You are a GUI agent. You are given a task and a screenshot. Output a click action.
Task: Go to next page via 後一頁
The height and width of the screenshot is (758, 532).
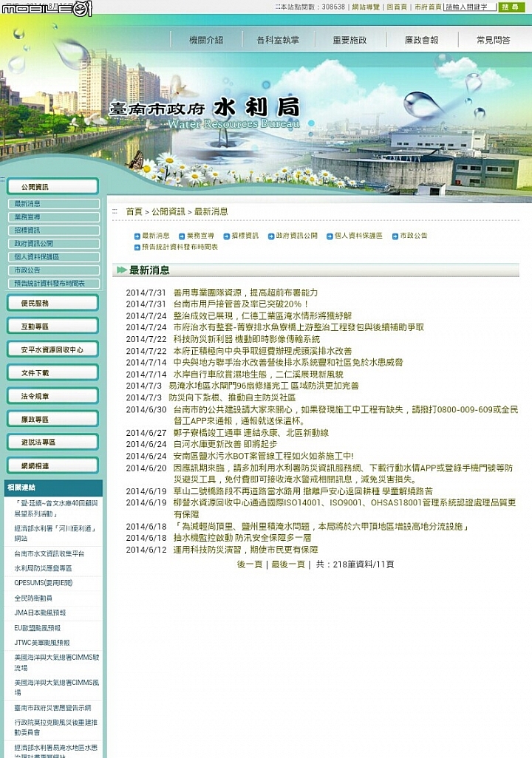tap(250, 564)
